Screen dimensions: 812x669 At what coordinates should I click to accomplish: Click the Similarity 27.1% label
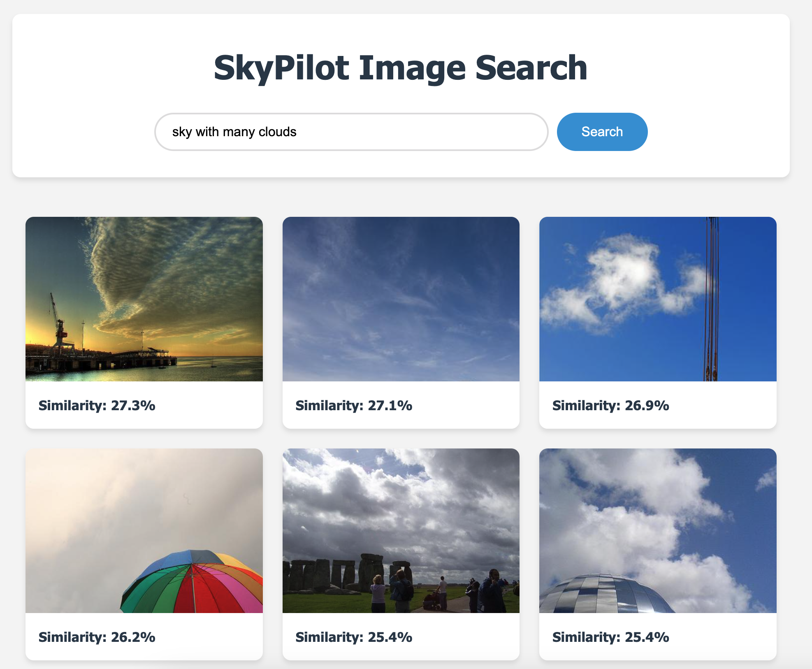[354, 406]
